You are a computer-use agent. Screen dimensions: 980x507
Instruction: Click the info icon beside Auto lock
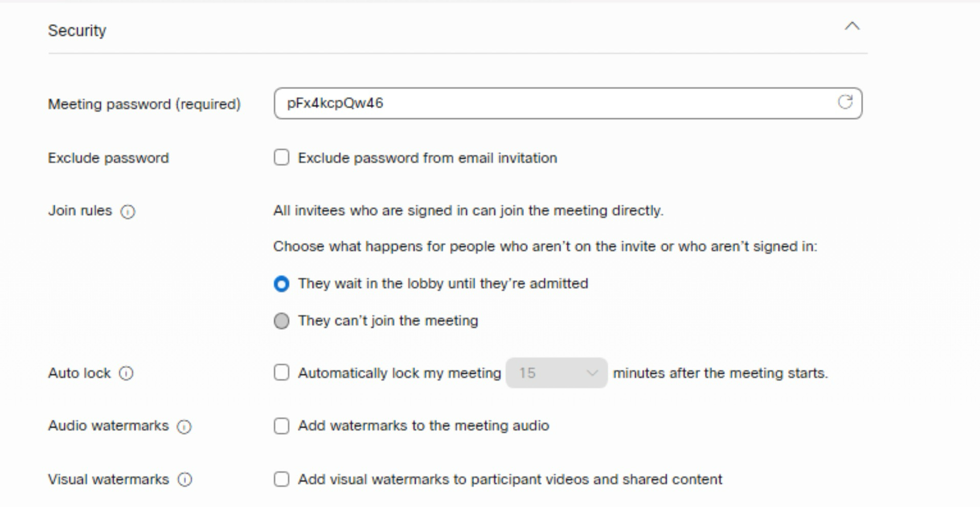pyautogui.click(x=126, y=373)
